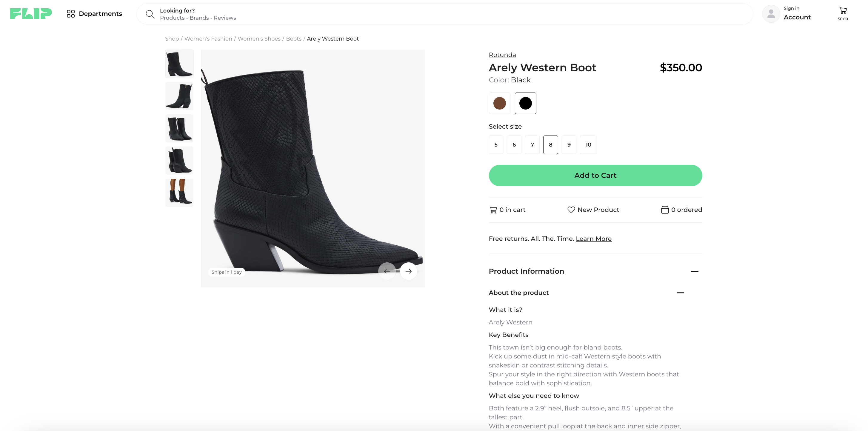Open the Rotunda brand link
Viewport: 868px width, 431px height.
click(502, 55)
